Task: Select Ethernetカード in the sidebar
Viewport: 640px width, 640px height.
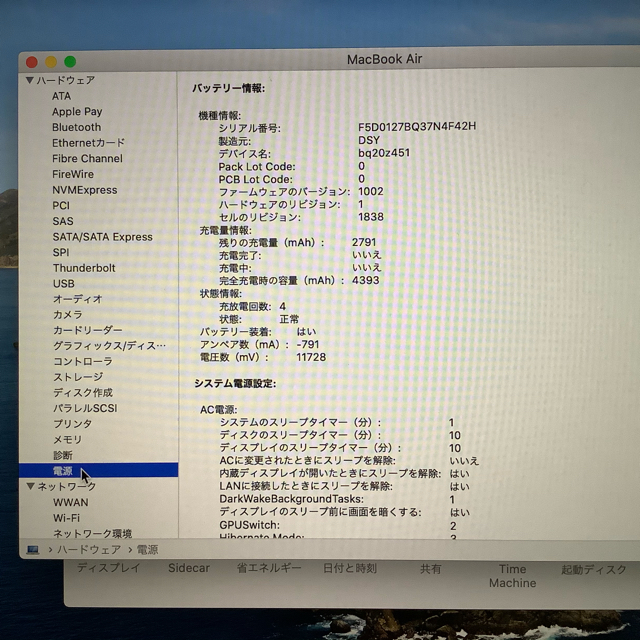Action: point(88,143)
